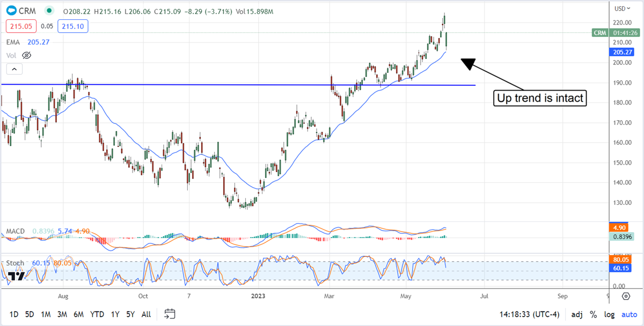This screenshot has width=644, height=326.
Task: Switch to the 1D time range
Action: click(14, 314)
